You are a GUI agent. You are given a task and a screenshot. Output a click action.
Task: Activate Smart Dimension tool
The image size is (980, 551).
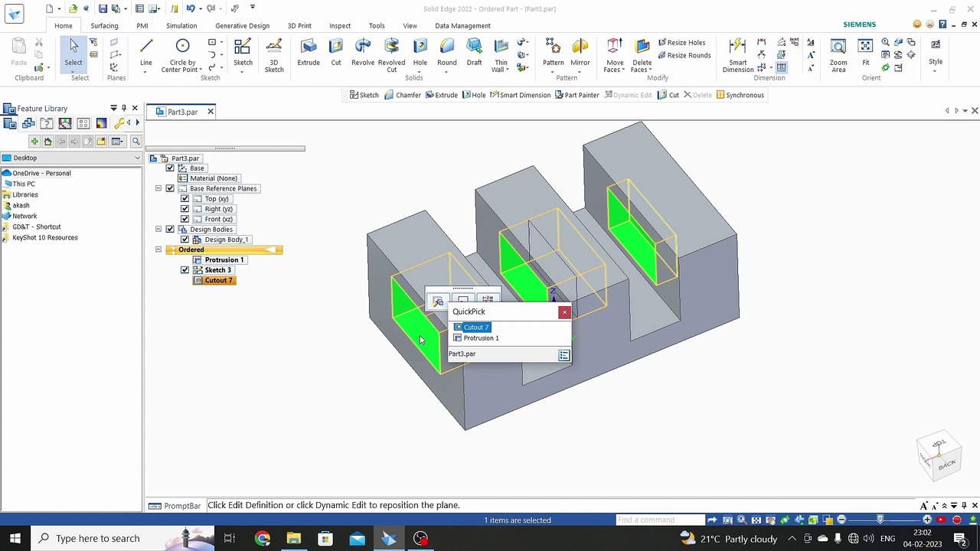[x=738, y=54]
